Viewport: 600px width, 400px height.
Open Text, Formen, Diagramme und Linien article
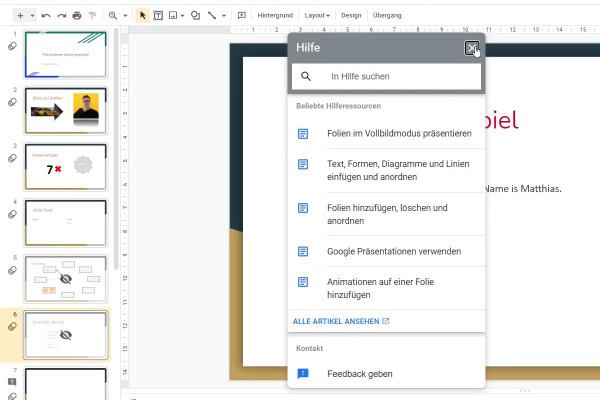(386, 170)
